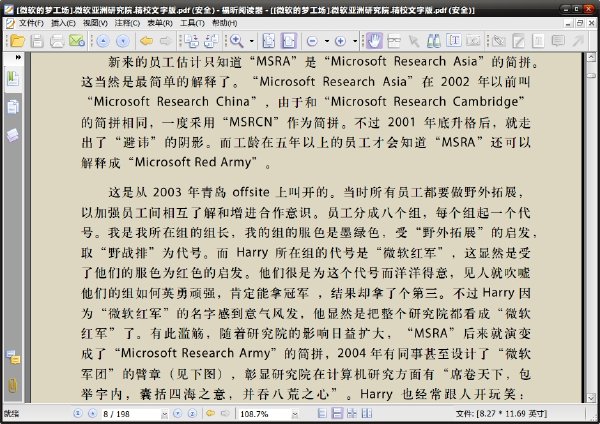The height and width of the screenshot is (424, 600).
Task: Click the snapshot camera tool
Action: pyautogui.click(x=473, y=41)
